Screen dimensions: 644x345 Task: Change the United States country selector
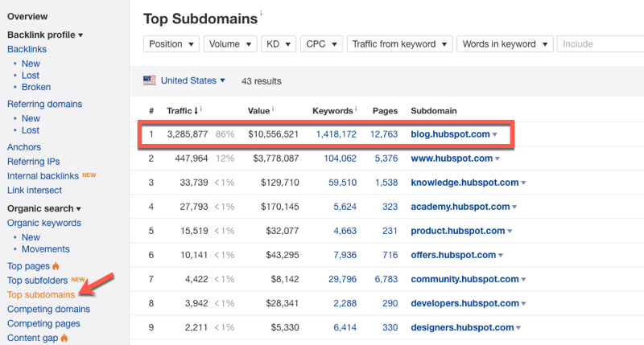(x=192, y=80)
